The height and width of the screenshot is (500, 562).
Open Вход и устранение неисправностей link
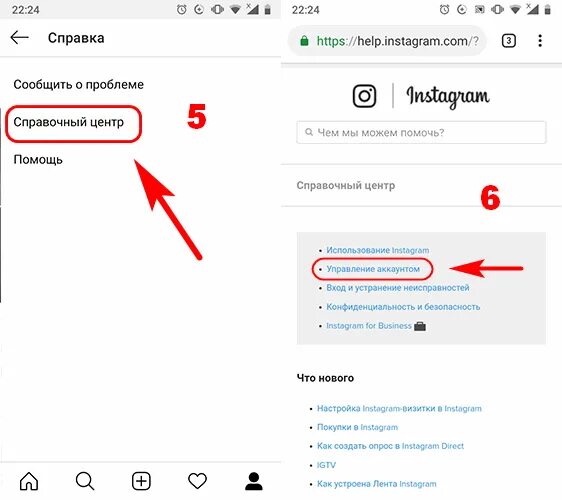(x=397, y=288)
